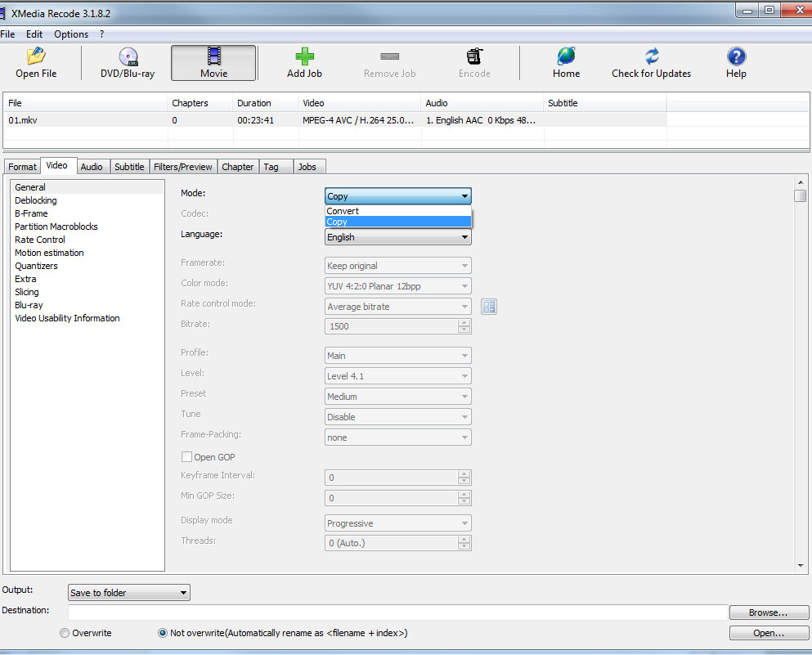Switch to the Format tab
This screenshot has height=655, width=812.
tap(22, 167)
